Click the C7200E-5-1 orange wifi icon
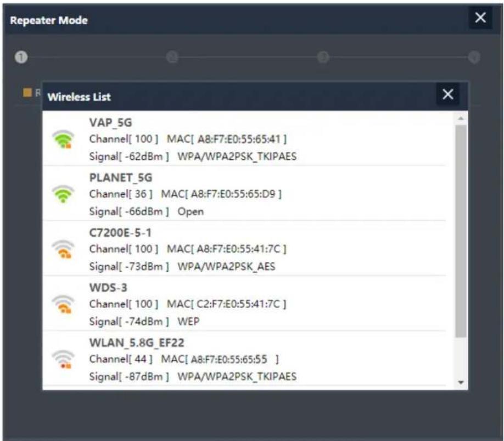This screenshot has height=441, width=504. click(x=63, y=249)
